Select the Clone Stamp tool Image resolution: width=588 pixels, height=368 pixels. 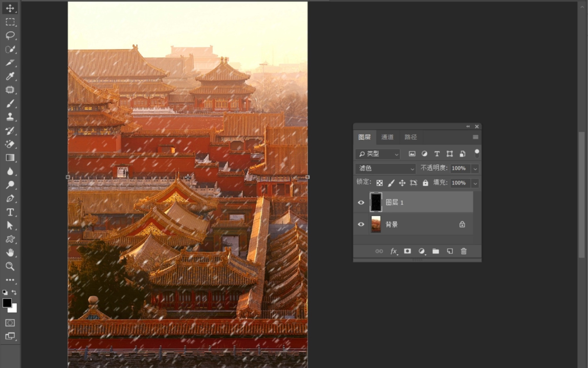coord(10,117)
